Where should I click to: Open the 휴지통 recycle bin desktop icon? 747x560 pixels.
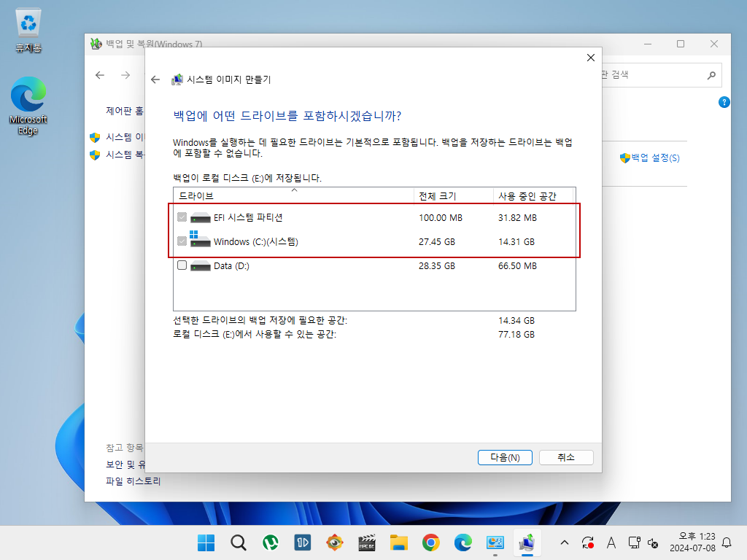click(28, 30)
